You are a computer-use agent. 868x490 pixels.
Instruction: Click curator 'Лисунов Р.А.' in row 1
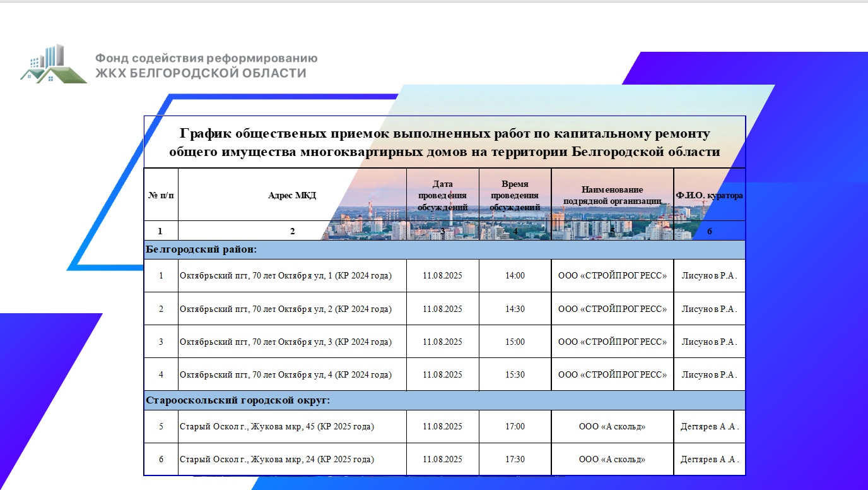(x=710, y=276)
